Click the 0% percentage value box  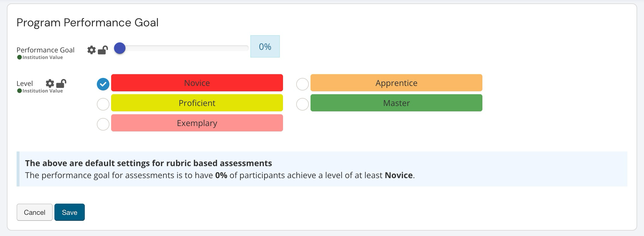pos(265,47)
